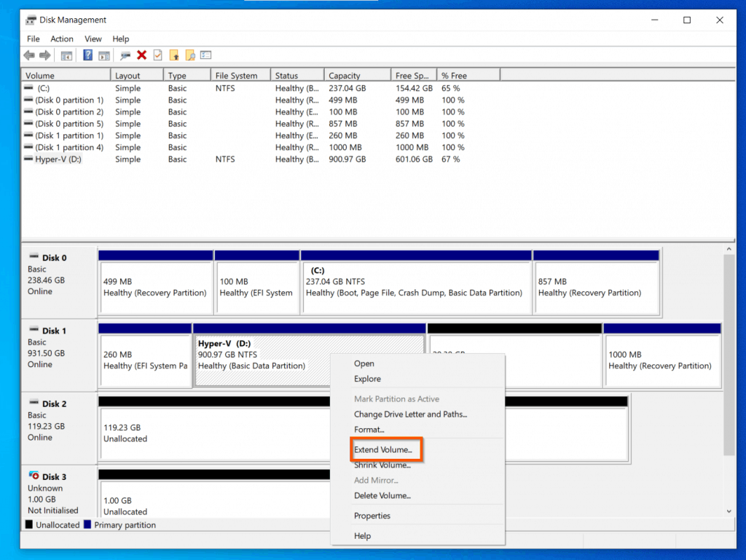This screenshot has width=746, height=560.
Task: Open the Action menu
Action: click(x=62, y=39)
